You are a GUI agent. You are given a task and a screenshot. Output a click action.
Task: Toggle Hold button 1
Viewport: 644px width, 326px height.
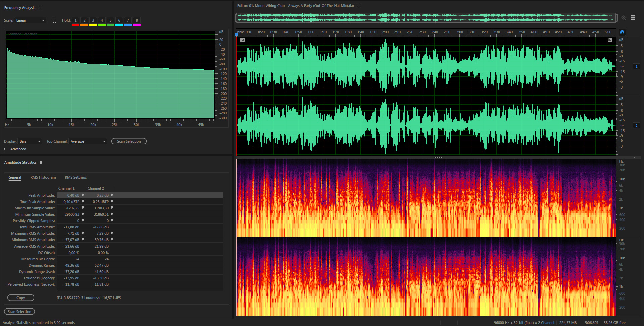click(x=75, y=20)
